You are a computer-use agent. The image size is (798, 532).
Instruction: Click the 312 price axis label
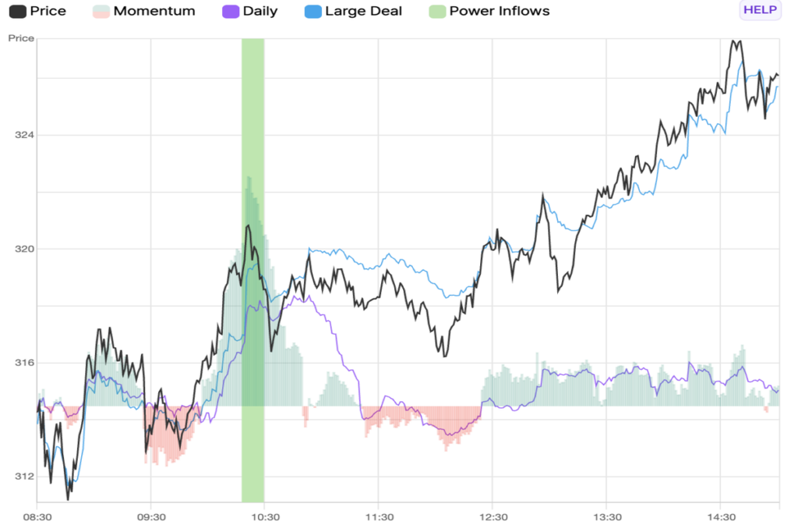click(x=24, y=477)
